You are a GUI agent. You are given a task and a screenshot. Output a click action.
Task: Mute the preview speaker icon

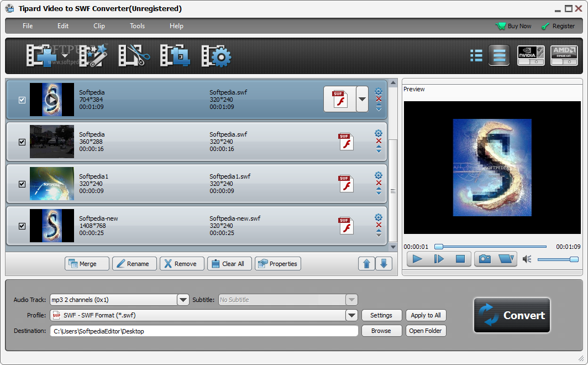(527, 259)
